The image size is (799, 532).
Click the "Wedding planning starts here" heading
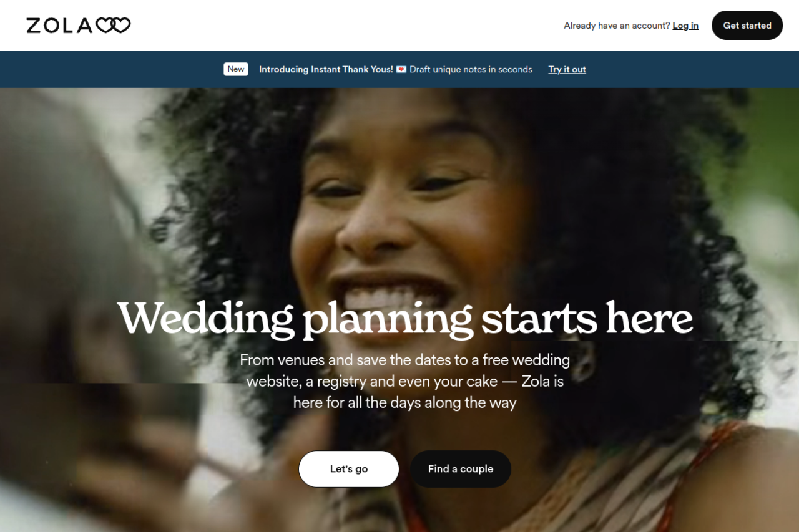coord(405,318)
